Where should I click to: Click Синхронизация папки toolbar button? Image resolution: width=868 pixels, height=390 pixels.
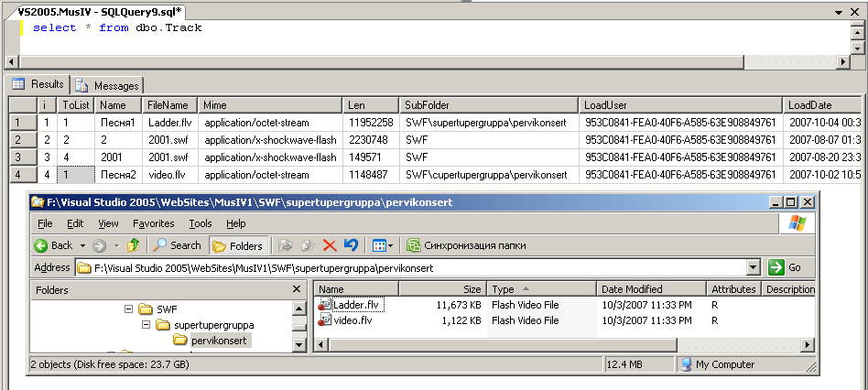tap(466, 245)
